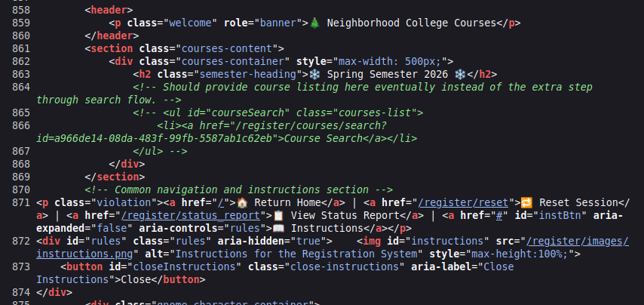
Task: Click the house emoji before Return Home
Action: click(243, 202)
